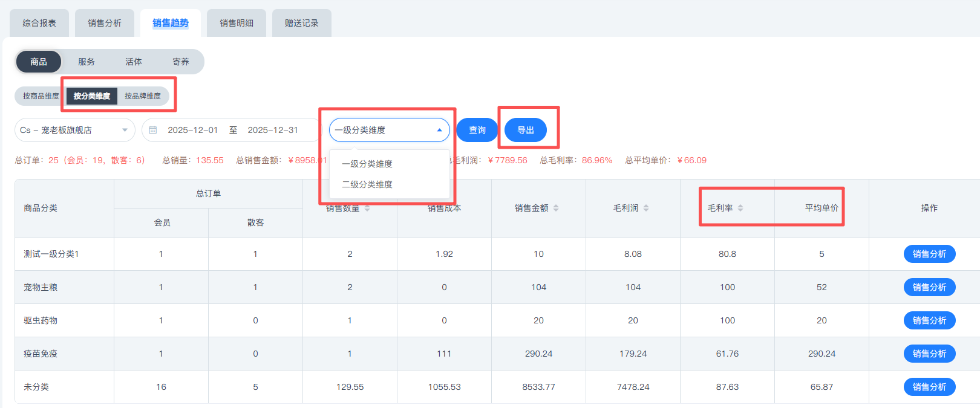The height and width of the screenshot is (408, 980).
Task: Switch to 按商品维度 view
Action: pos(41,96)
